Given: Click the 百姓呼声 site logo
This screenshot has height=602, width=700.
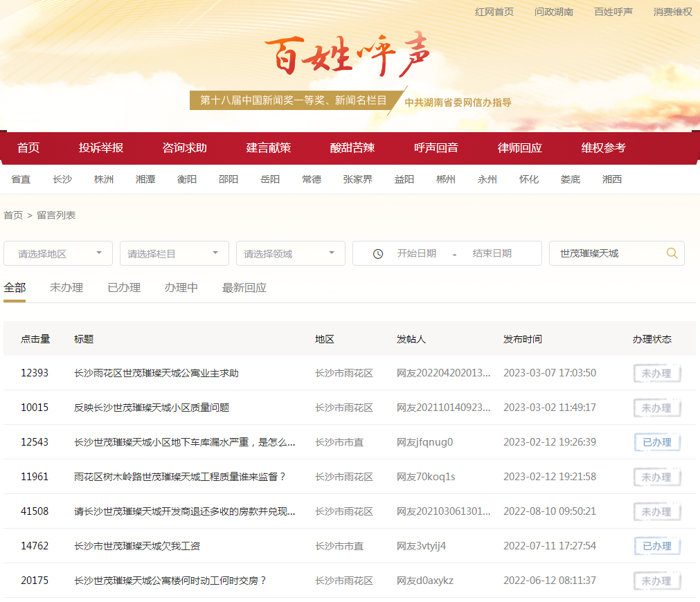Looking at the screenshot, I should [347, 54].
